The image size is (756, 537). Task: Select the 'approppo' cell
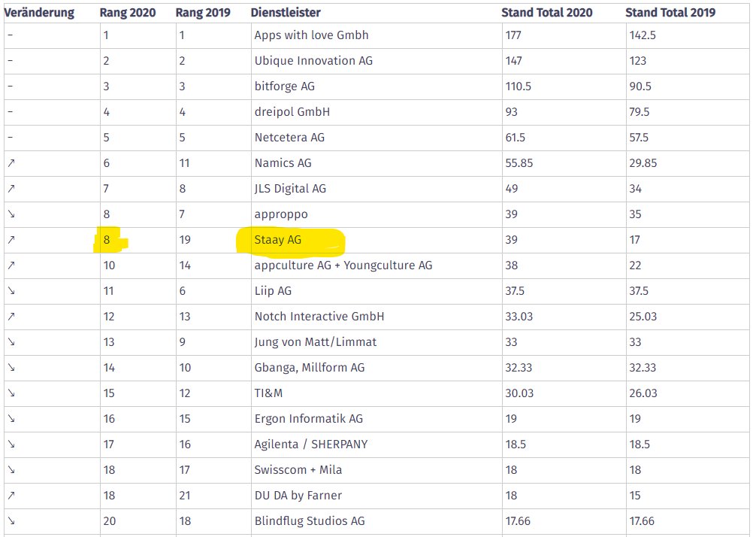pos(376,214)
